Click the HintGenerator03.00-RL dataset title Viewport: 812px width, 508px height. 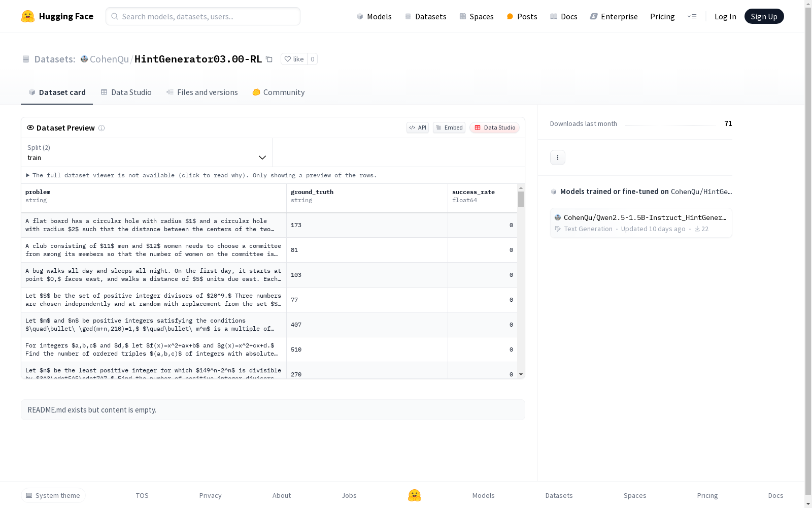(198, 59)
